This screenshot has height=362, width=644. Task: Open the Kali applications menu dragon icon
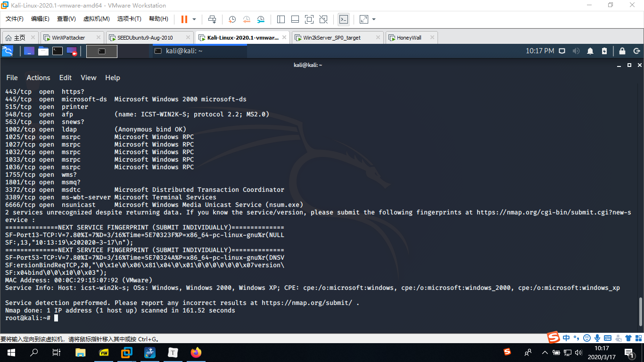tap(7, 51)
